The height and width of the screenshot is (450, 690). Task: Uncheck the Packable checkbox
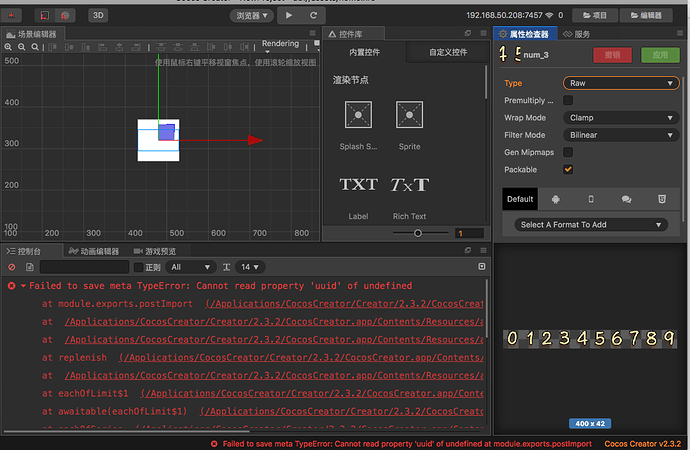pyautogui.click(x=568, y=169)
